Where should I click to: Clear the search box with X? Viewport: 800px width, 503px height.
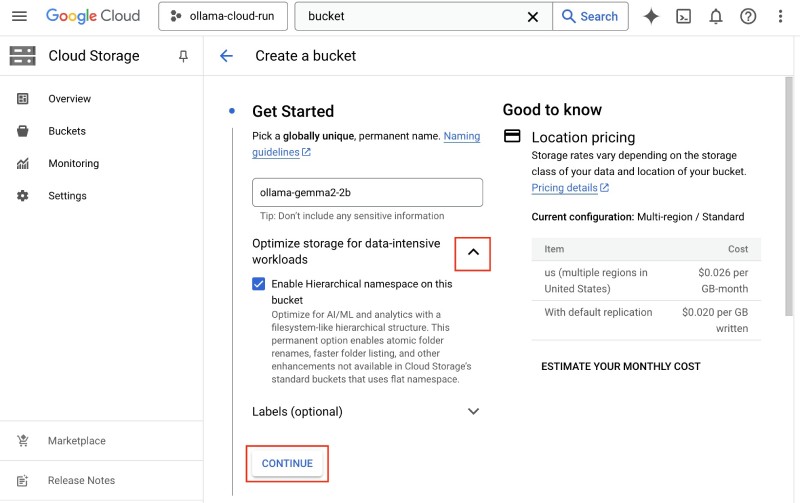[x=532, y=17]
